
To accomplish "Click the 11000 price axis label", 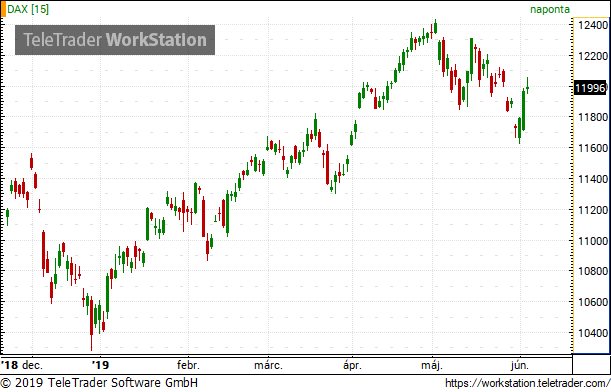I will coord(593,241).
